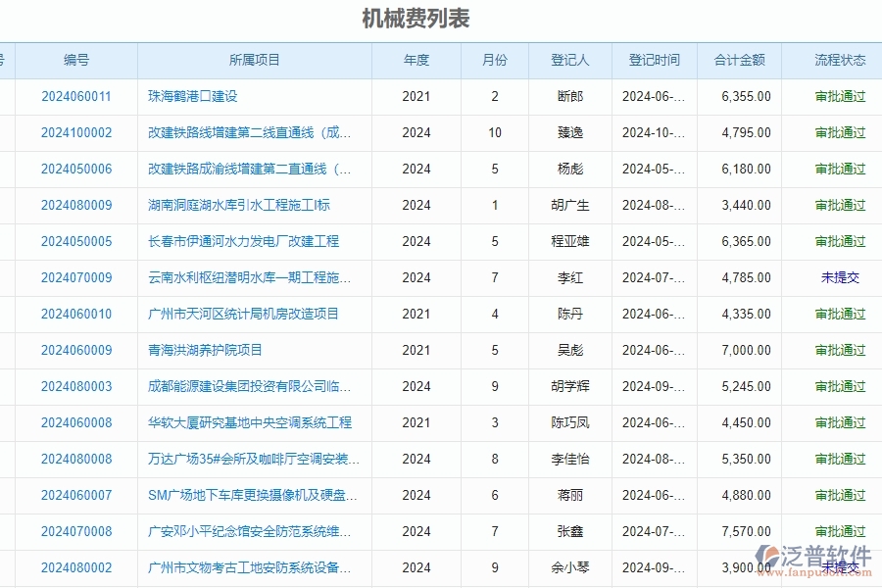
Task: View 审批通过 status of record 2024100002
Action: pos(840,132)
